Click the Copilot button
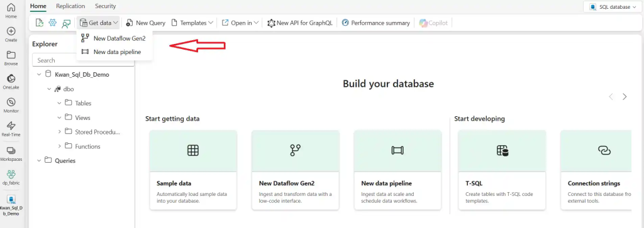The width and height of the screenshot is (644, 228). [x=433, y=23]
